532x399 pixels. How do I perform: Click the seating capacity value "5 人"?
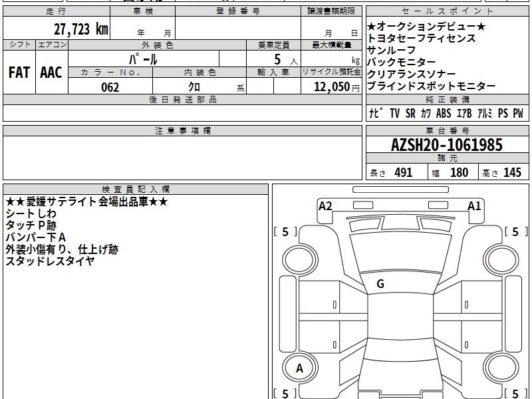[x=286, y=60]
